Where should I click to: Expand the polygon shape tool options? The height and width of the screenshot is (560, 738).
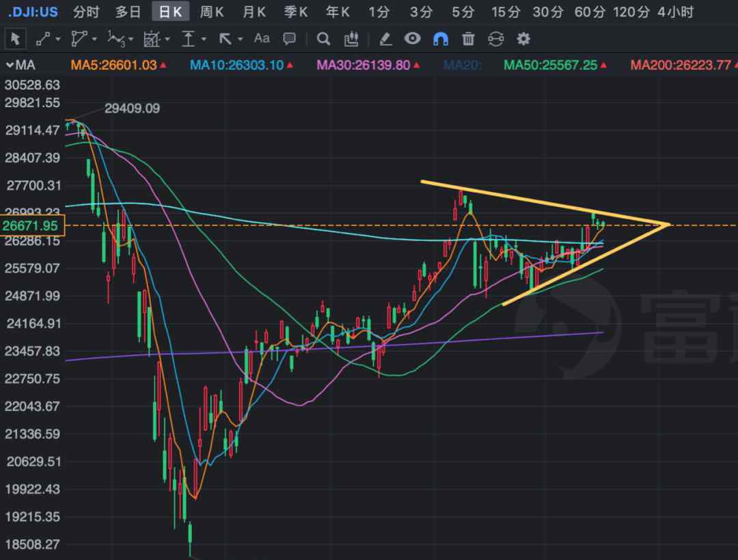point(94,39)
